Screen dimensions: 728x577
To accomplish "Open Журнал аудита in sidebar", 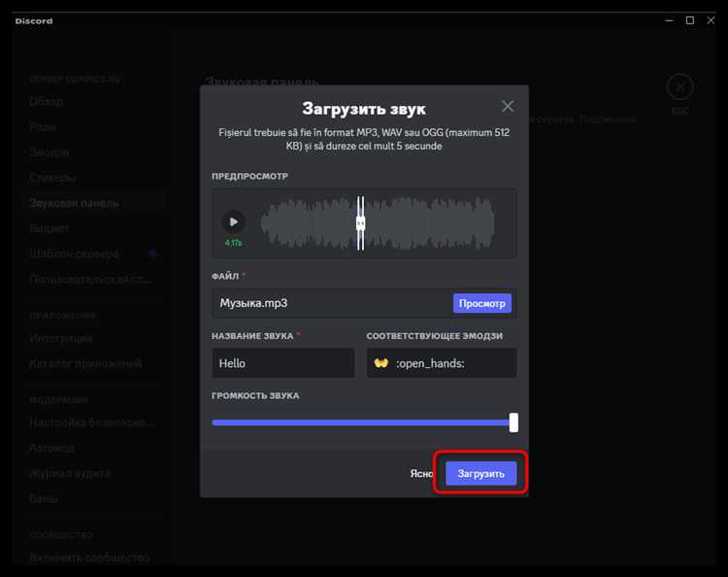I will click(70, 473).
